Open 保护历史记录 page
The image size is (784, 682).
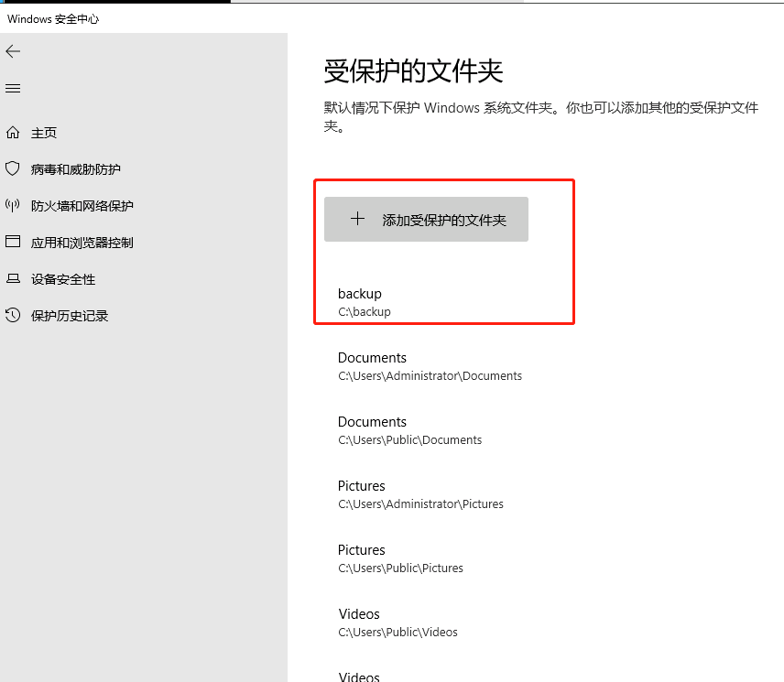[x=70, y=316]
